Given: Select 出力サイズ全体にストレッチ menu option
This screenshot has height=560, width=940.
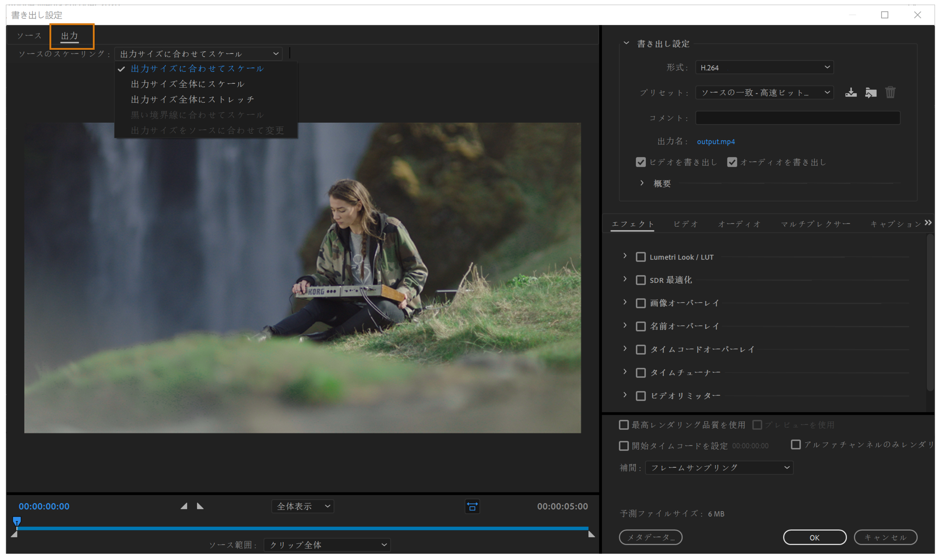Looking at the screenshot, I should tap(192, 100).
